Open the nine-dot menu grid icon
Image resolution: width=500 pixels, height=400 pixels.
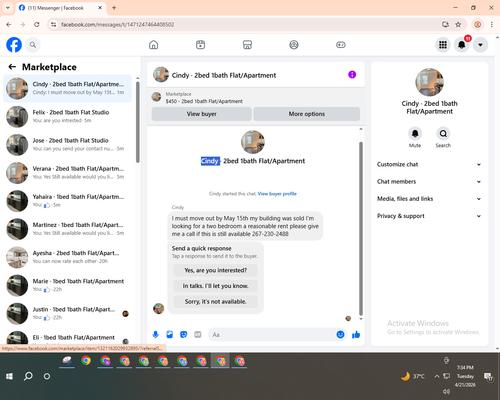[x=443, y=45]
